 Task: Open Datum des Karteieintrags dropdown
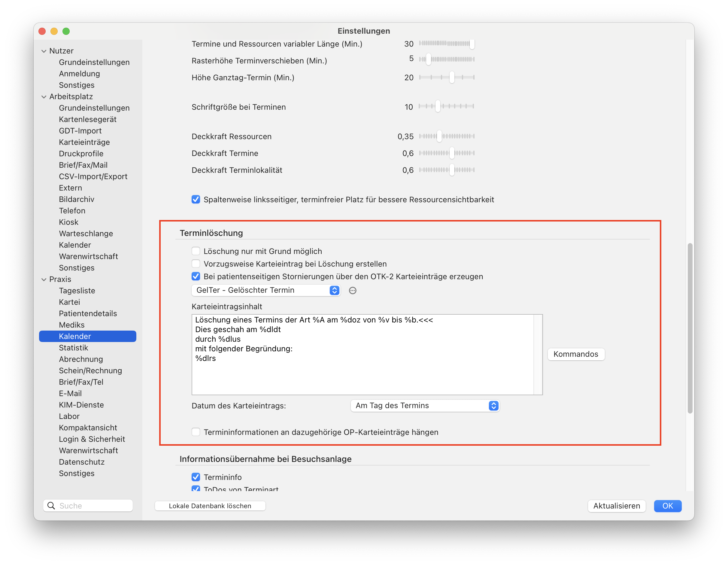[x=425, y=406]
